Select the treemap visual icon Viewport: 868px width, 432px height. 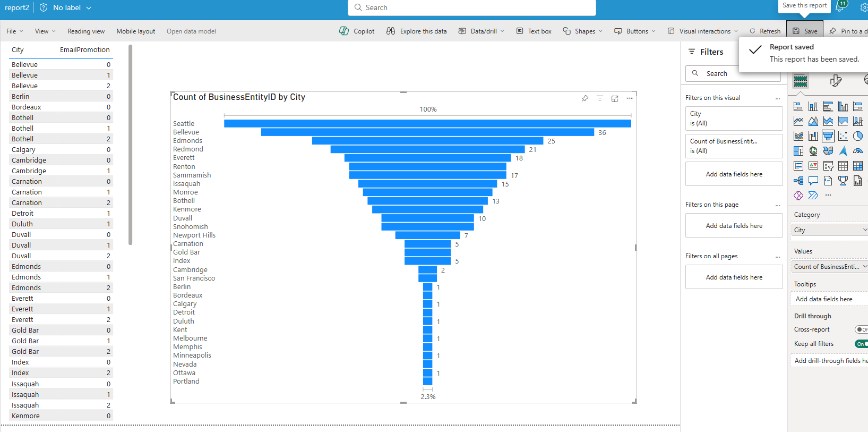coord(798,151)
